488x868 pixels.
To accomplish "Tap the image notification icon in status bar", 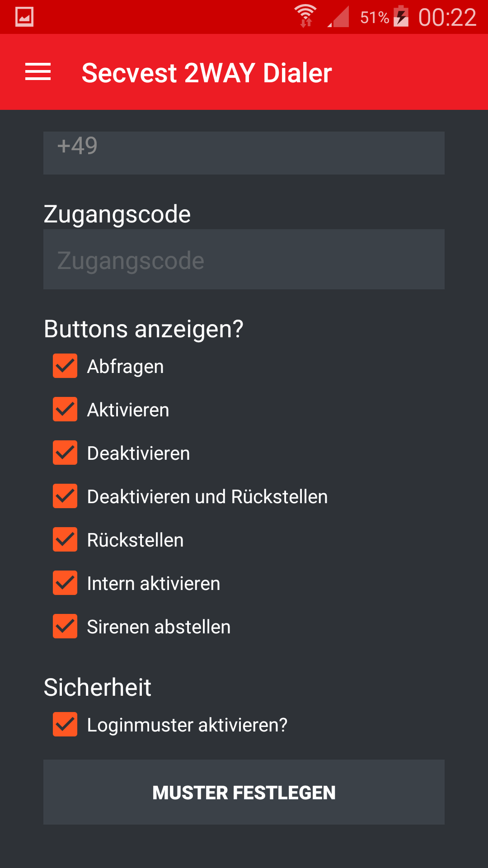I will (24, 17).
